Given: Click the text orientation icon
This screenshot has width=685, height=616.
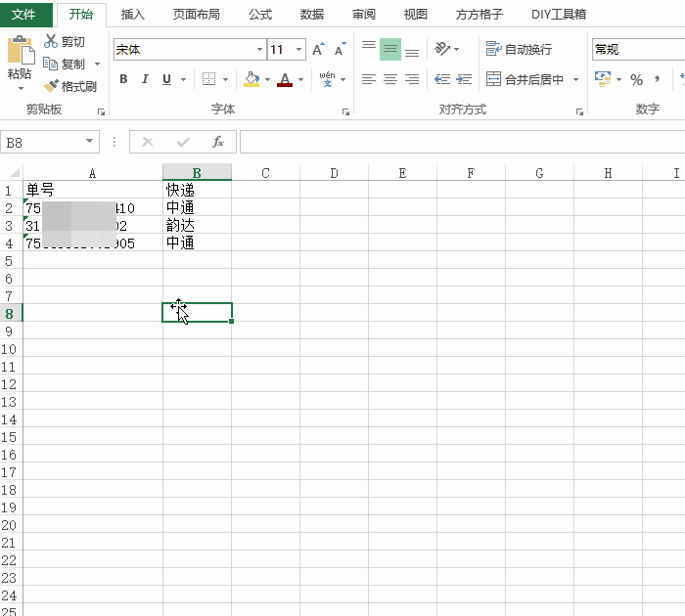Looking at the screenshot, I should [x=441, y=49].
